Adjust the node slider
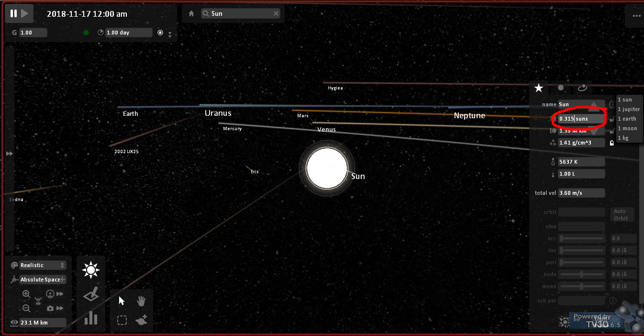 [x=582, y=274]
